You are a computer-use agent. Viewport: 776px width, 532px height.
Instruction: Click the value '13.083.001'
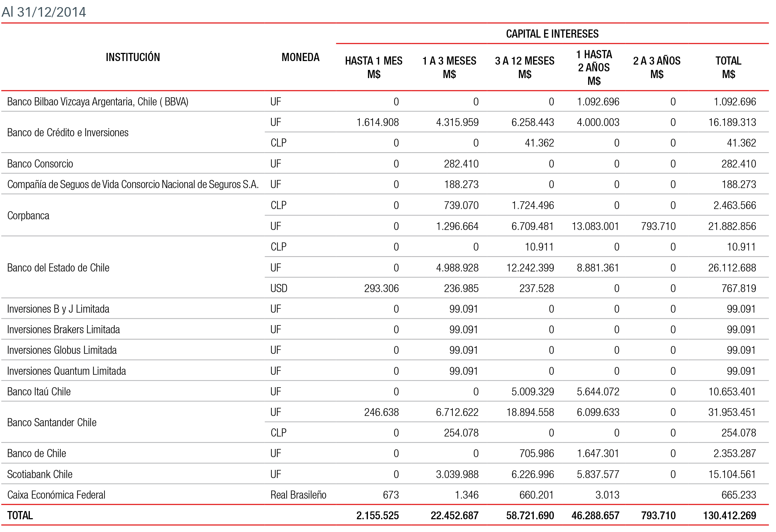point(595,226)
